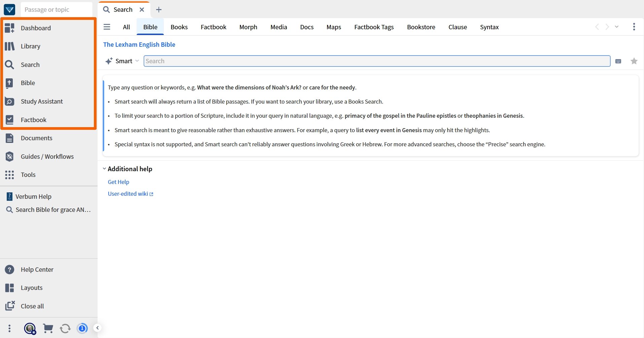Open the shopping cart icon
Image resolution: width=644 pixels, height=338 pixels.
48,328
